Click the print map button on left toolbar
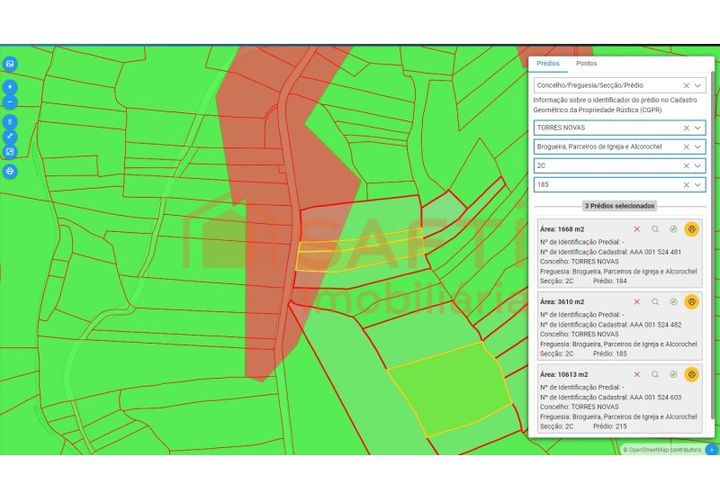 [10, 172]
